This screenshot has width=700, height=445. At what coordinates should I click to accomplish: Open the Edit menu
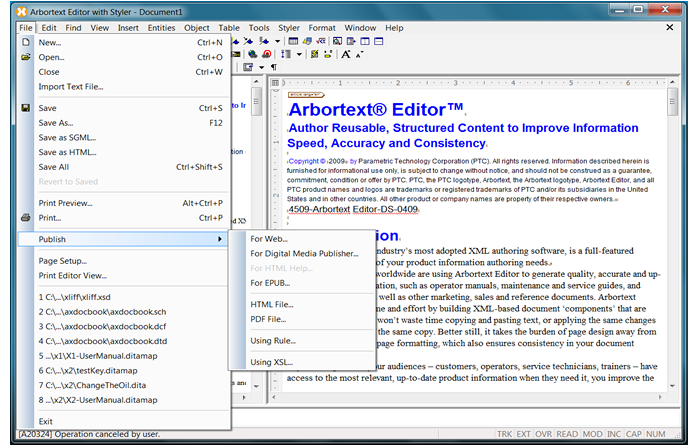(x=49, y=28)
